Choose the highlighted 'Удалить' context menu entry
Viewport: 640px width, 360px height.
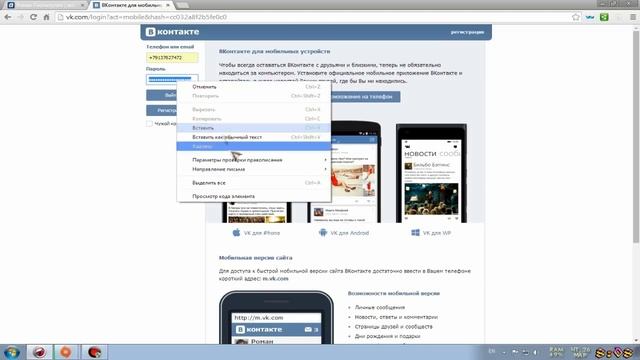tap(253, 146)
